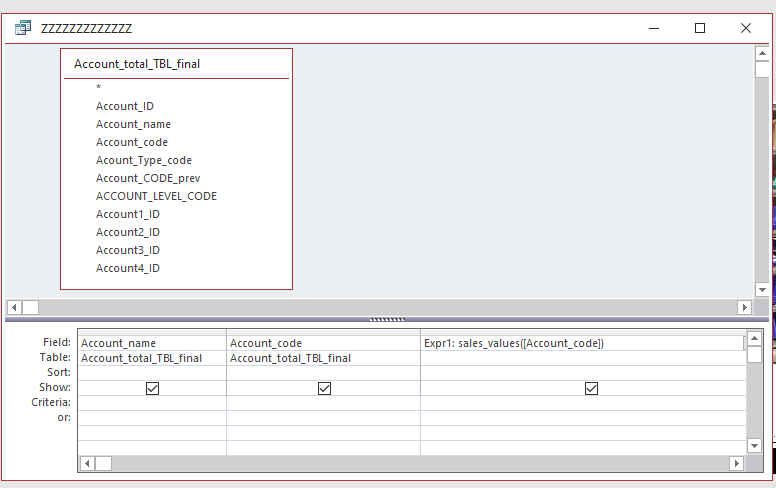Screen dimensions: 776x488
Task: Click the Expr1 sales_values expression cell
Action: (x=583, y=343)
